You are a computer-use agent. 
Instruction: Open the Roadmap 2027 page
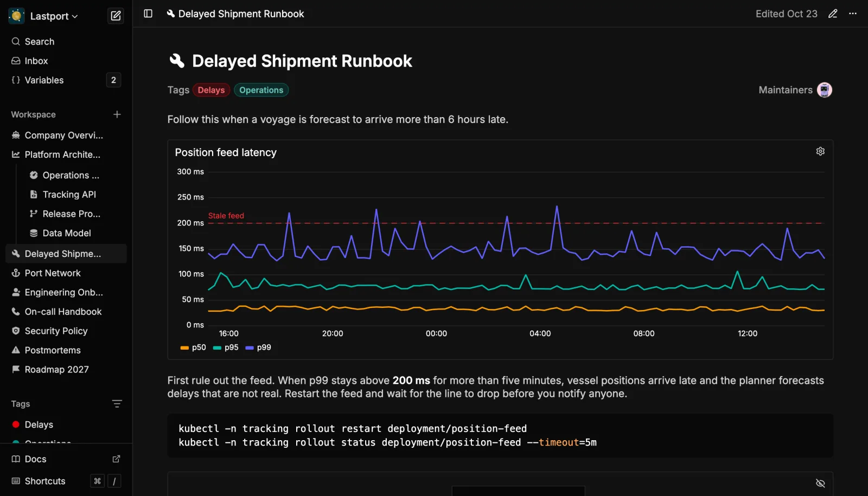pyautogui.click(x=66, y=370)
